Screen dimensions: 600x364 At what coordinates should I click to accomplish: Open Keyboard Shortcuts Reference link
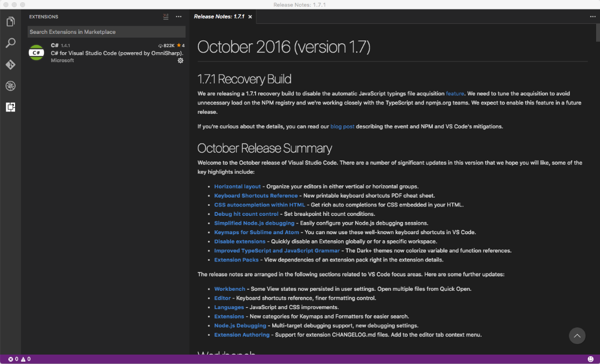(x=256, y=196)
